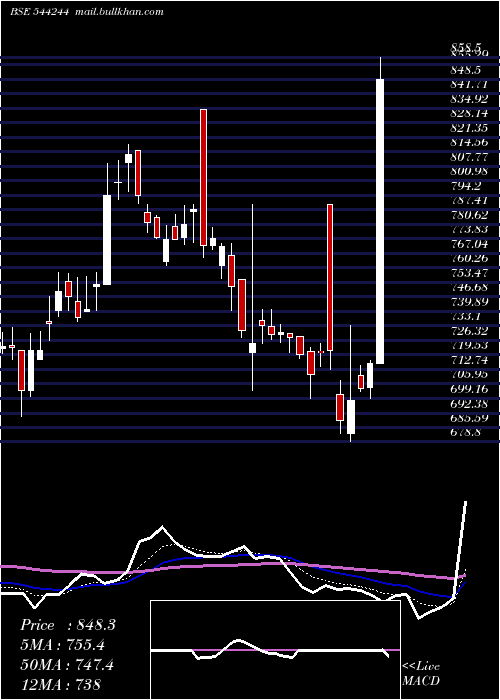Click the 848.5 price axis label
The height and width of the screenshot is (700, 500).
[x=466, y=70]
